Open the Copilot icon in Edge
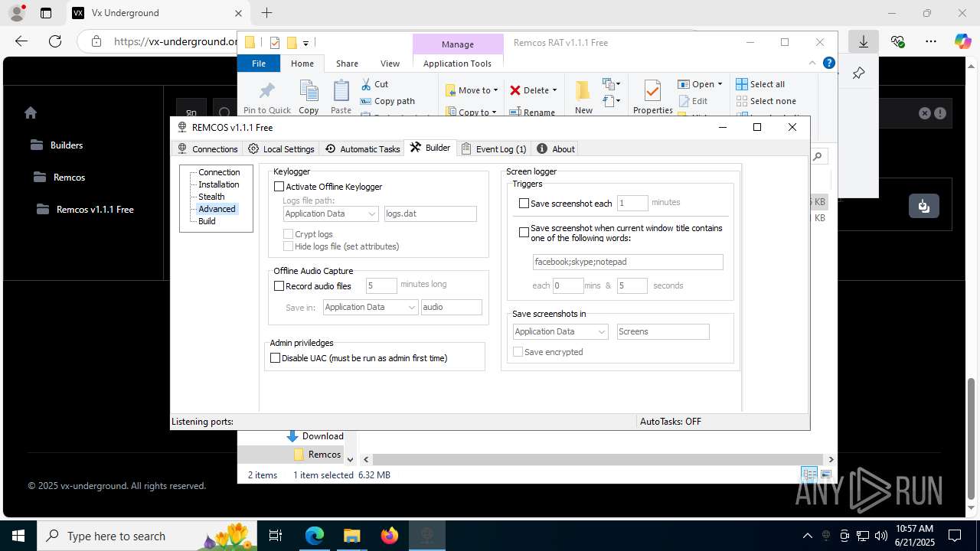This screenshot has height=551, width=980. [962, 41]
